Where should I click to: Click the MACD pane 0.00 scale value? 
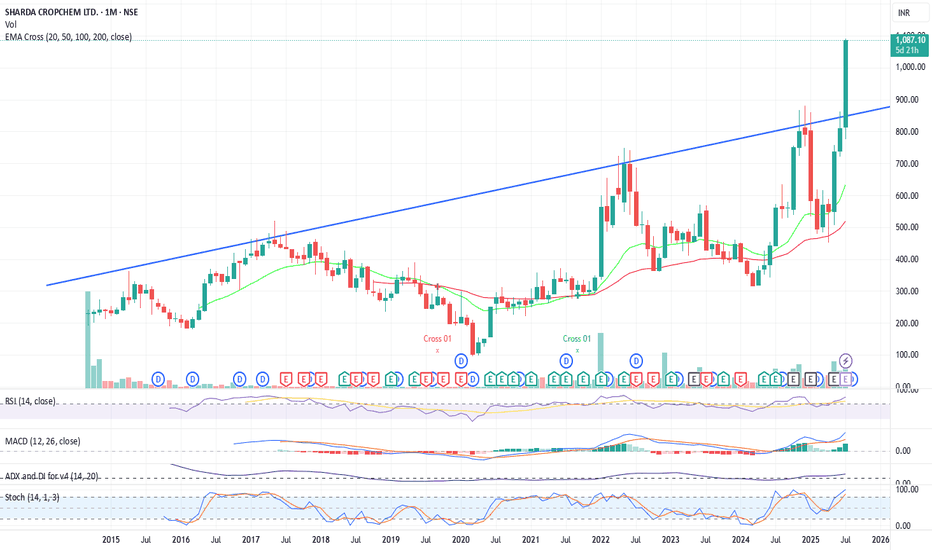(903, 451)
